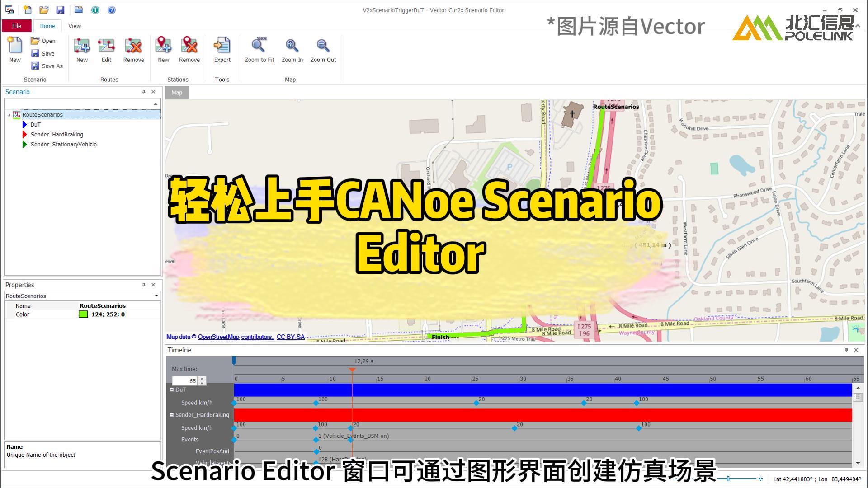Open the CC-BY-SA license link
This screenshot has width=868, height=488.
coord(291,337)
